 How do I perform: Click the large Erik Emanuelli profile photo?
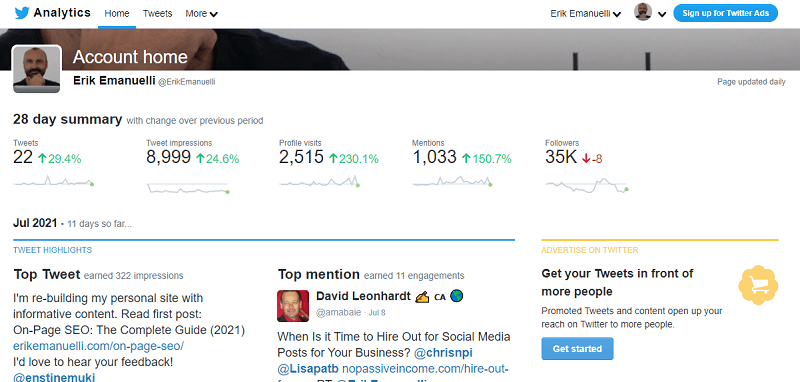coord(36,69)
